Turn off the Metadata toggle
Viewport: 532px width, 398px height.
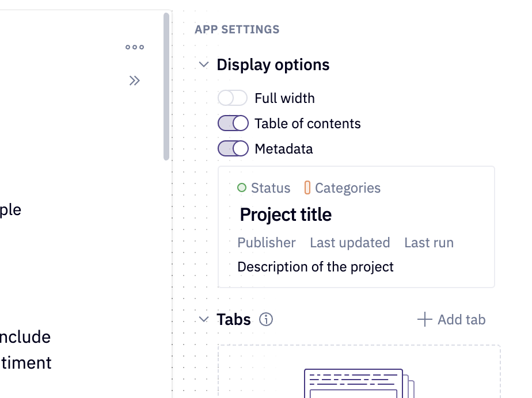pyautogui.click(x=233, y=148)
